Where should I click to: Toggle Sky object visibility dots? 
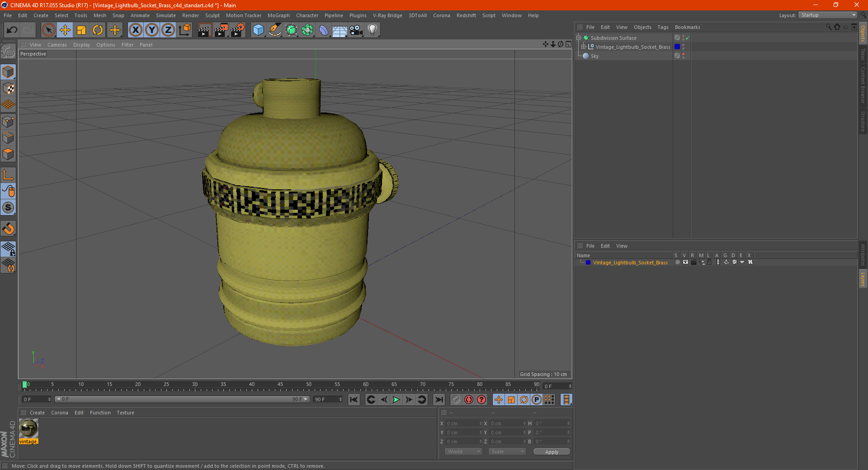click(683, 56)
